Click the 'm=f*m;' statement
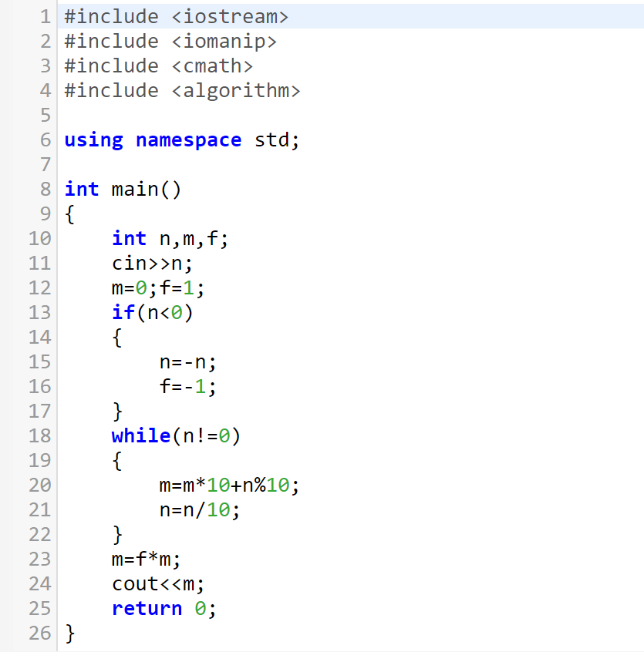The image size is (644, 652). pyautogui.click(x=146, y=560)
